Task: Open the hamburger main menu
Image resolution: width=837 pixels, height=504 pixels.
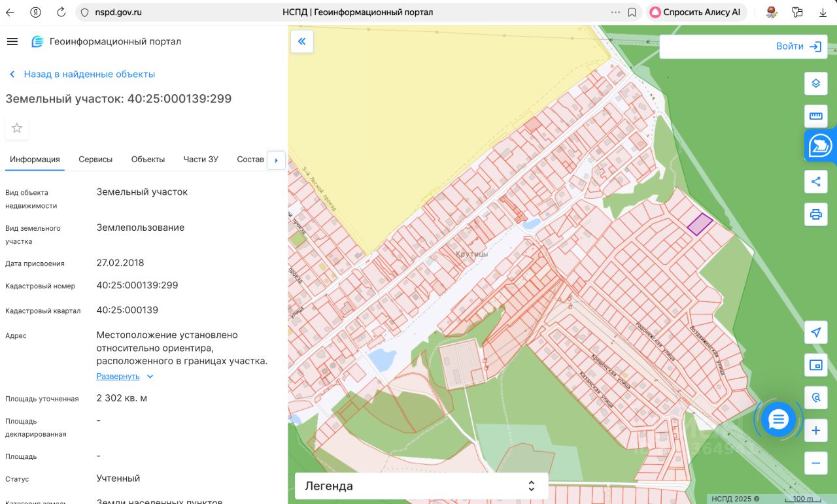Action: (x=12, y=42)
